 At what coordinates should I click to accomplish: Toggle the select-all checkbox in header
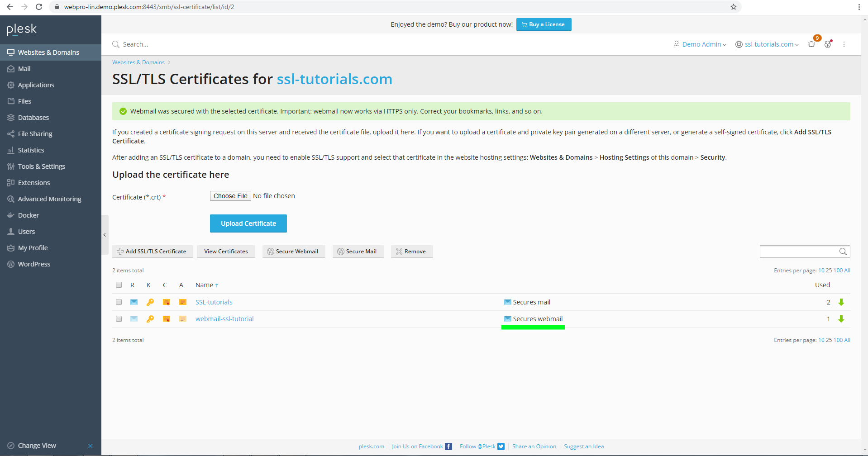(119, 285)
